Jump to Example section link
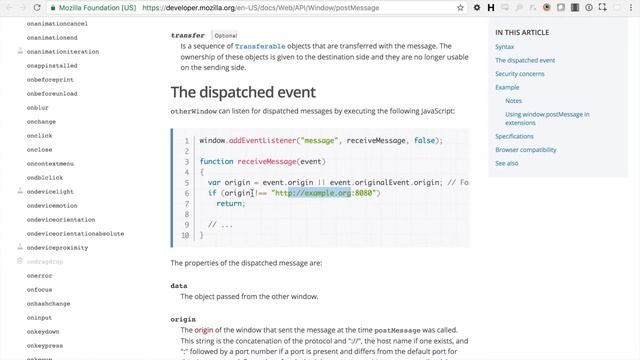Screen dimensions: 640x360 pyautogui.click(x=507, y=87)
